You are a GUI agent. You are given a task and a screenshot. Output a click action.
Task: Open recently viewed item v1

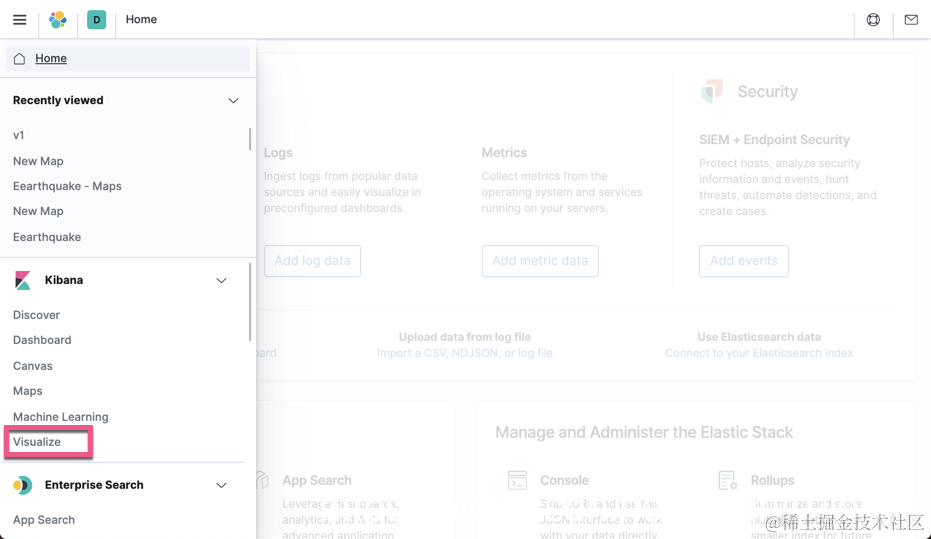click(x=18, y=135)
